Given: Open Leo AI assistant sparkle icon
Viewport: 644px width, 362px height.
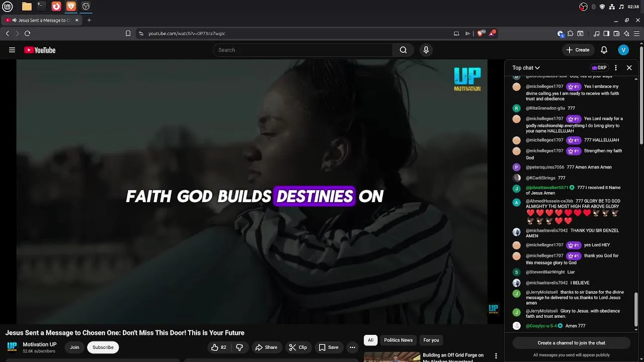Looking at the screenshot, I should click(626, 34).
